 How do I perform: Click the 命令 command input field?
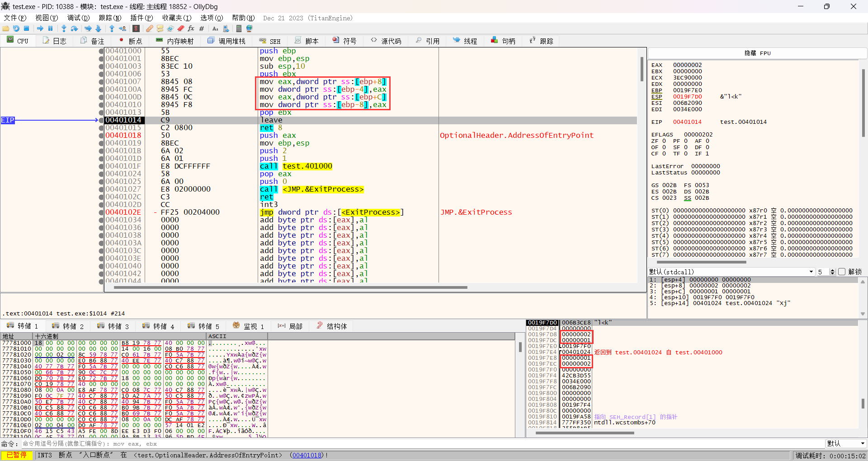422,444
